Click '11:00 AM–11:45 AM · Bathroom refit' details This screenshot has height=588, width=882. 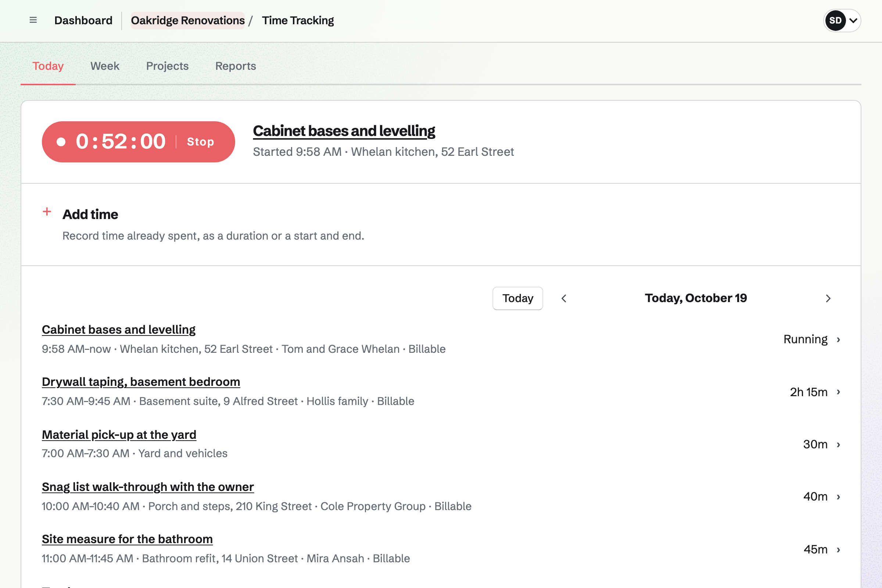point(226,558)
